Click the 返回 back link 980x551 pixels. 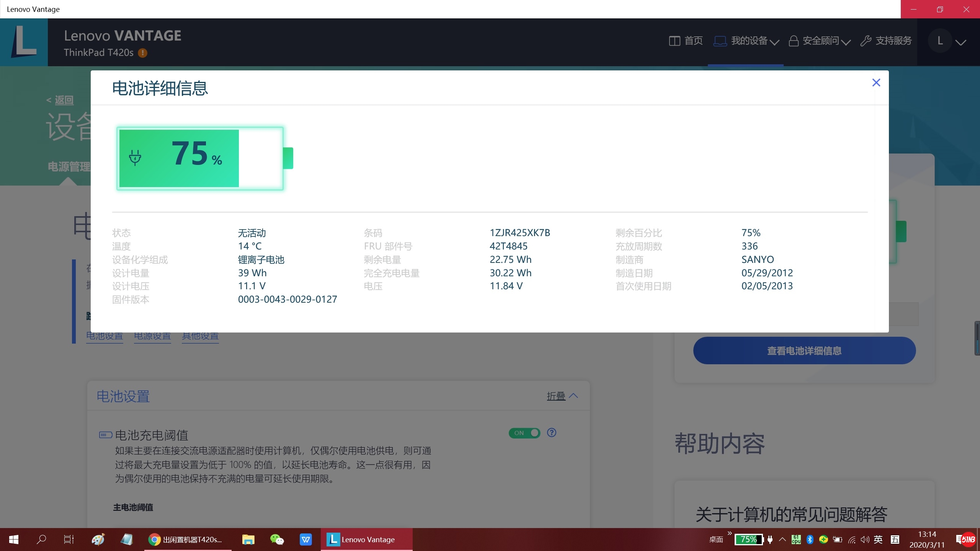(64, 100)
